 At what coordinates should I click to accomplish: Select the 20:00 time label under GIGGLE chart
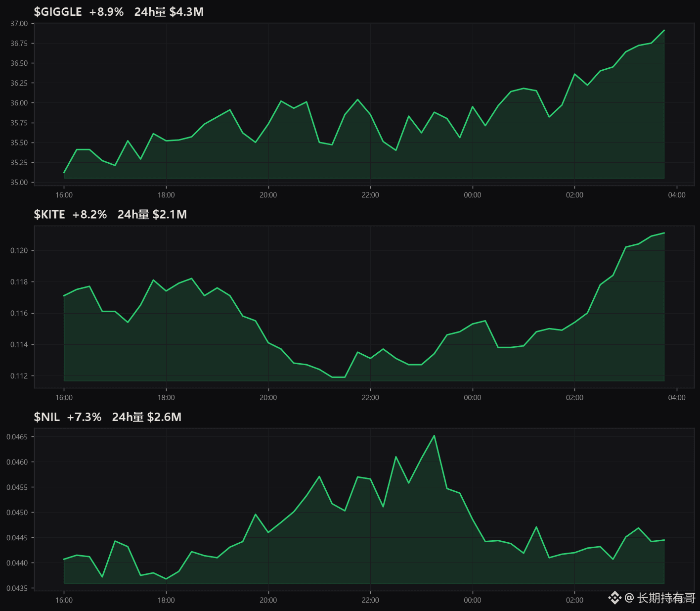click(x=268, y=195)
